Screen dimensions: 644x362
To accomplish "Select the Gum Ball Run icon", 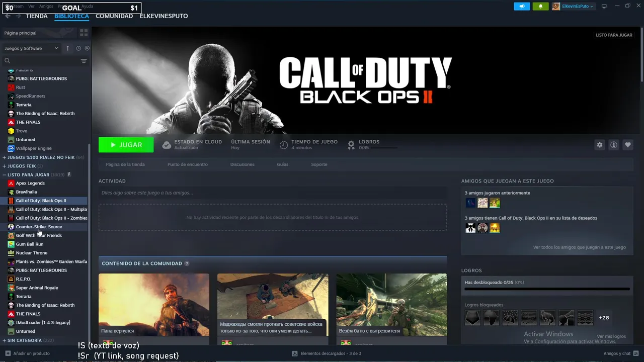I will click(x=11, y=244).
